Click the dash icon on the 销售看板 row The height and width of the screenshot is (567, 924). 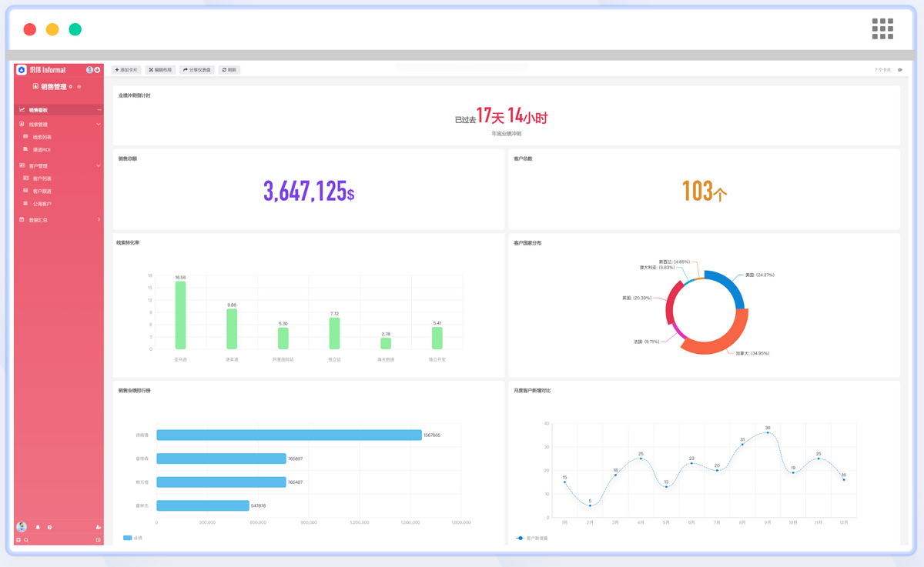point(99,110)
